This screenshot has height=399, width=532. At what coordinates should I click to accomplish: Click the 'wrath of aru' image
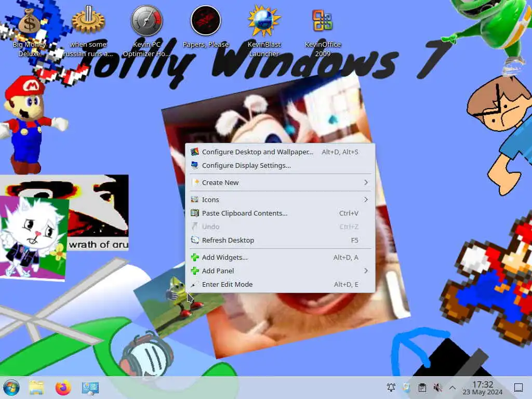[99, 212]
